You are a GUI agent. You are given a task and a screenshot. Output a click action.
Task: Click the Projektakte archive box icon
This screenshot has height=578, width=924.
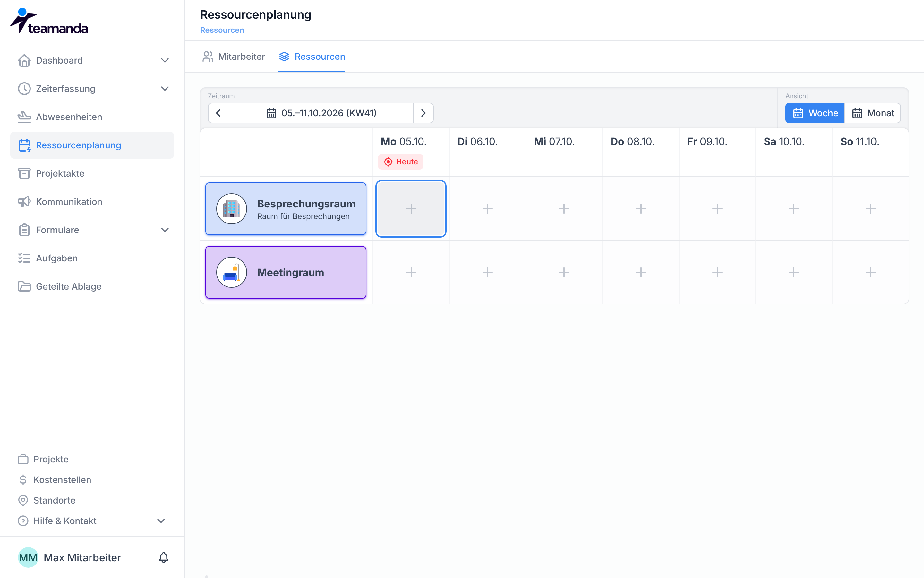point(24,173)
